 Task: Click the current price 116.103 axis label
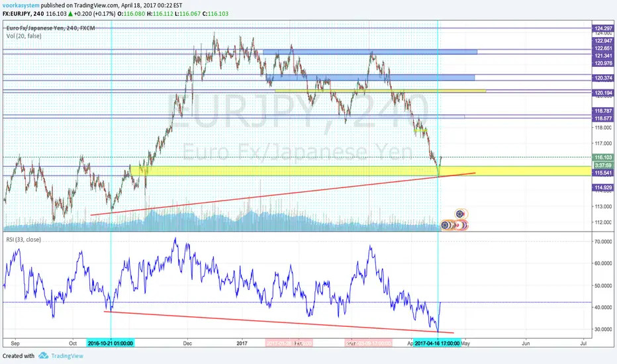[x=603, y=157]
